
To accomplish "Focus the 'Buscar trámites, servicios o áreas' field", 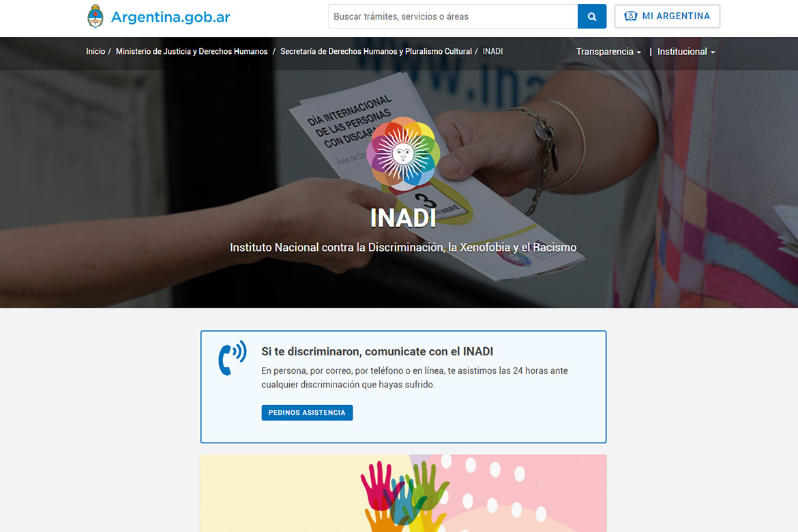I will click(453, 16).
